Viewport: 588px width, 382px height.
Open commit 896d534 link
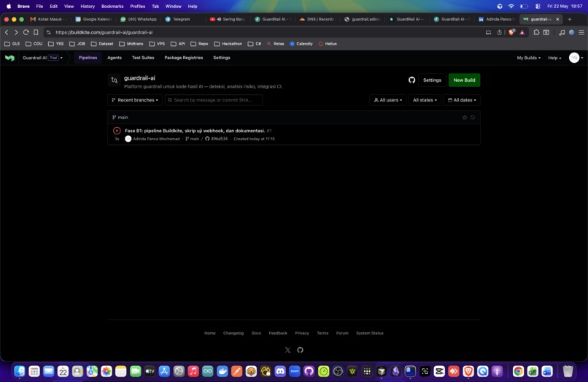[217, 139]
